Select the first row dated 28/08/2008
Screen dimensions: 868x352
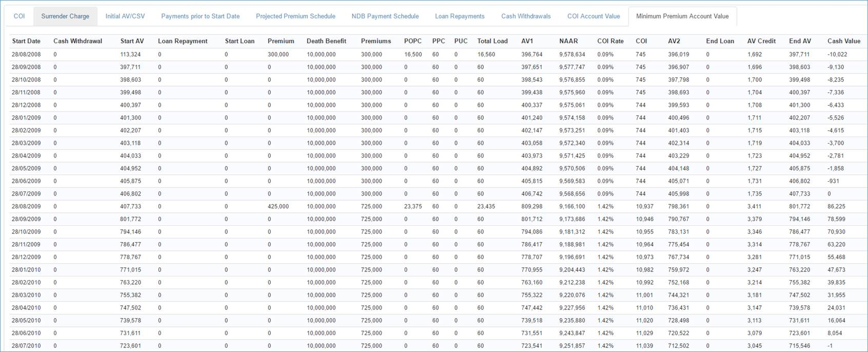point(26,54)
